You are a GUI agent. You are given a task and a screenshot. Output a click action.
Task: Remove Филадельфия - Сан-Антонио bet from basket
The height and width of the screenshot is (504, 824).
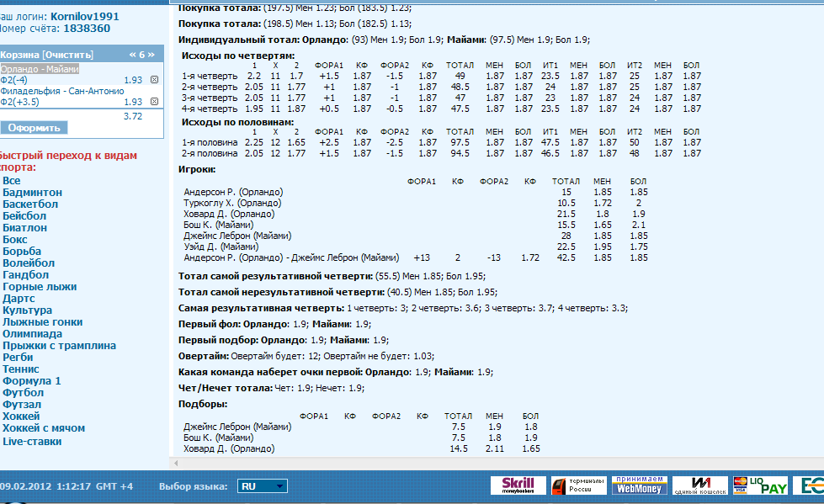(155, 102)
